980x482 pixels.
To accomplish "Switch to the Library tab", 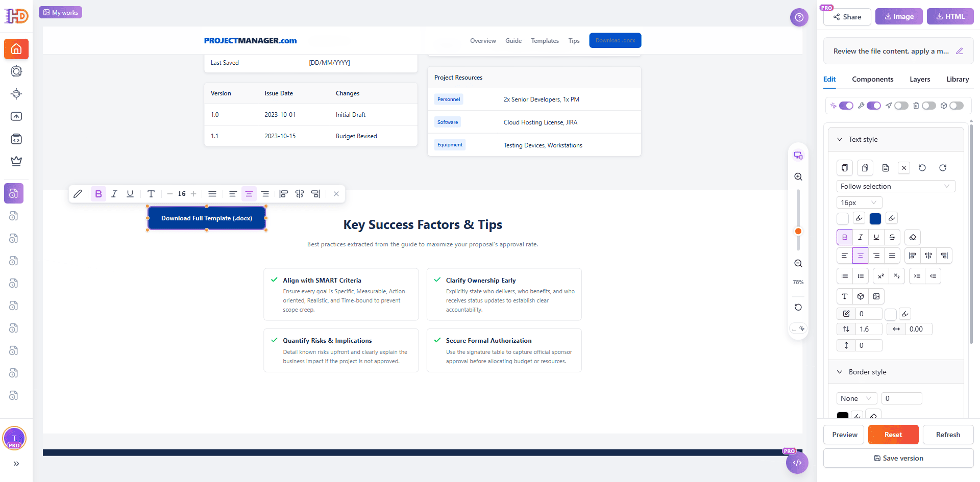I will pyautogui.click(x=958, y=79).
